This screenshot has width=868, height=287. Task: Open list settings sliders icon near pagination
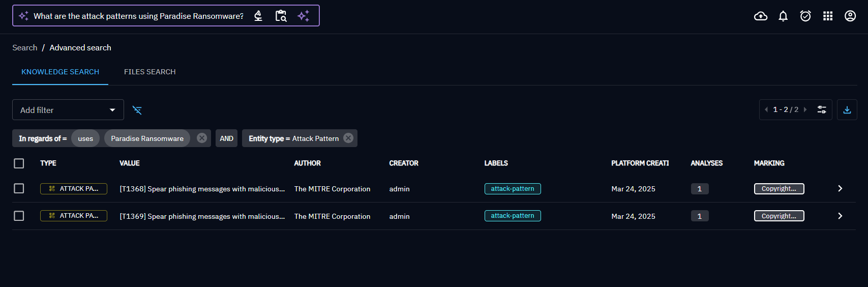pos(822,110)
